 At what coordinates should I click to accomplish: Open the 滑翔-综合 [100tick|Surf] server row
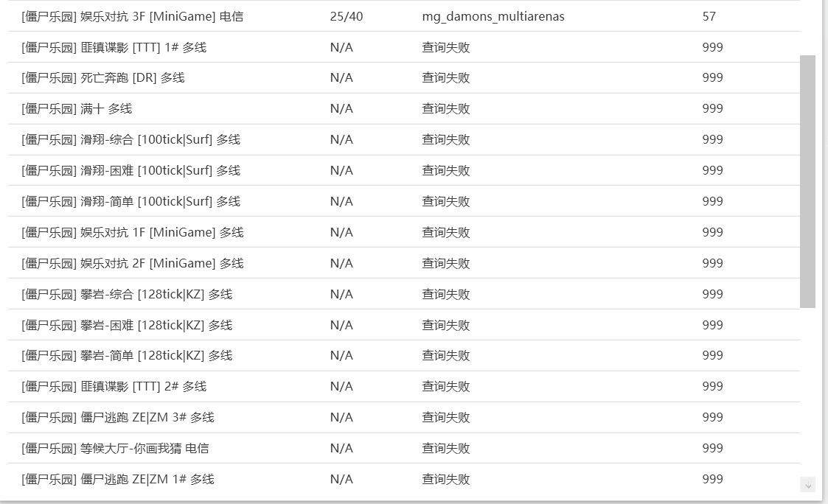point(131,139)
